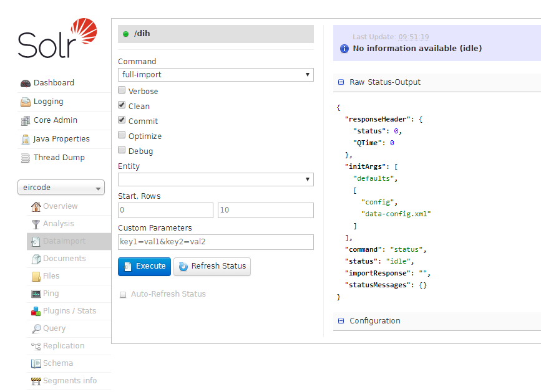Click the Java Properties jar icon
541x392 pixels.
tap(26, 139)
